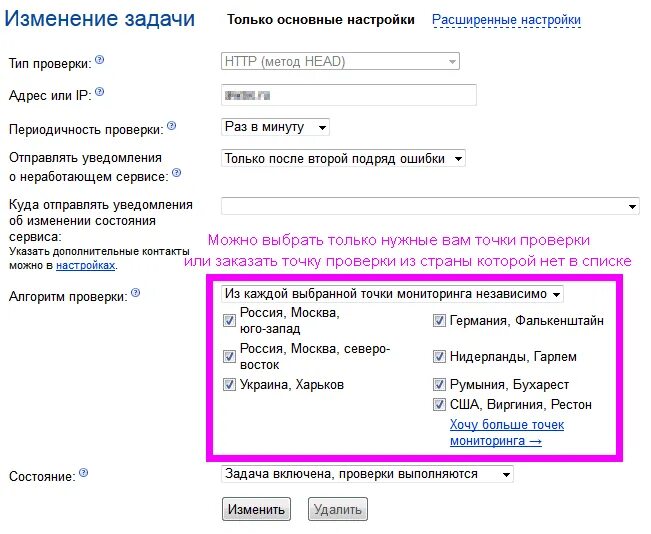
Task: Click help icon next to Алгоритм проверки
Action: (135, 293)
